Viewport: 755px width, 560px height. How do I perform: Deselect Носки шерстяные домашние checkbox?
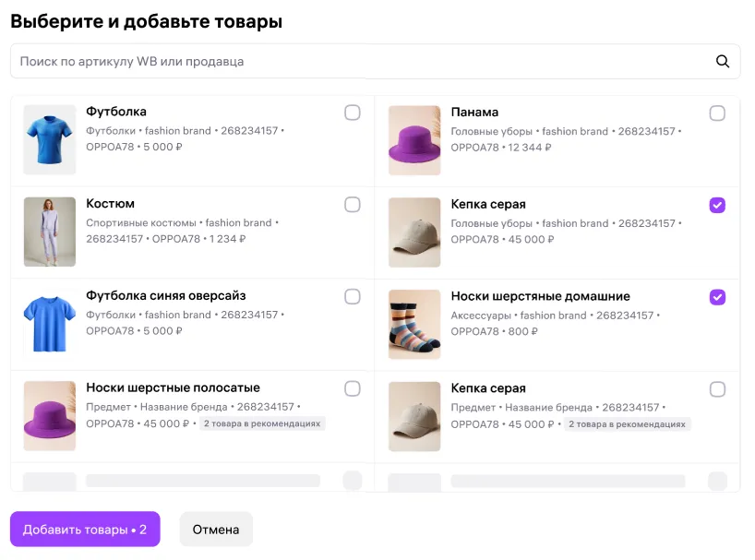pyautogui.click(x=717, y=297)
